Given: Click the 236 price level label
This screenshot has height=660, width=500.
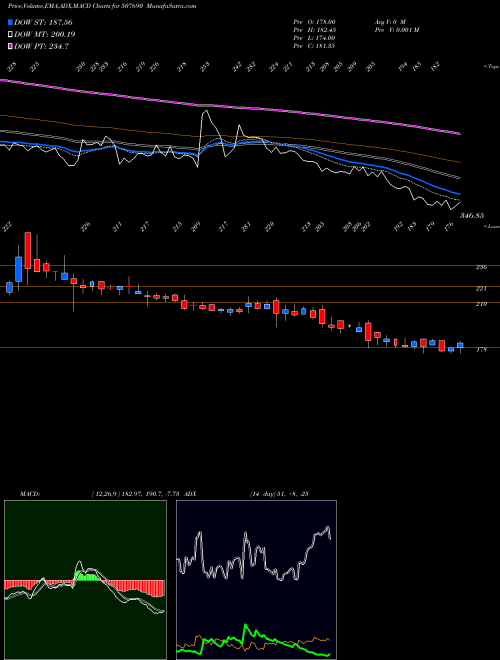Looking at the screenshot, I should coord(481,267).
